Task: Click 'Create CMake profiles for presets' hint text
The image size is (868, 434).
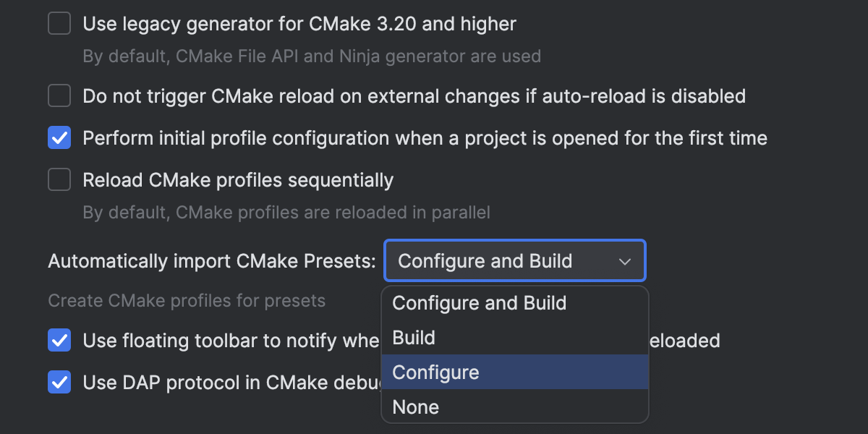Action: point(187,300)
